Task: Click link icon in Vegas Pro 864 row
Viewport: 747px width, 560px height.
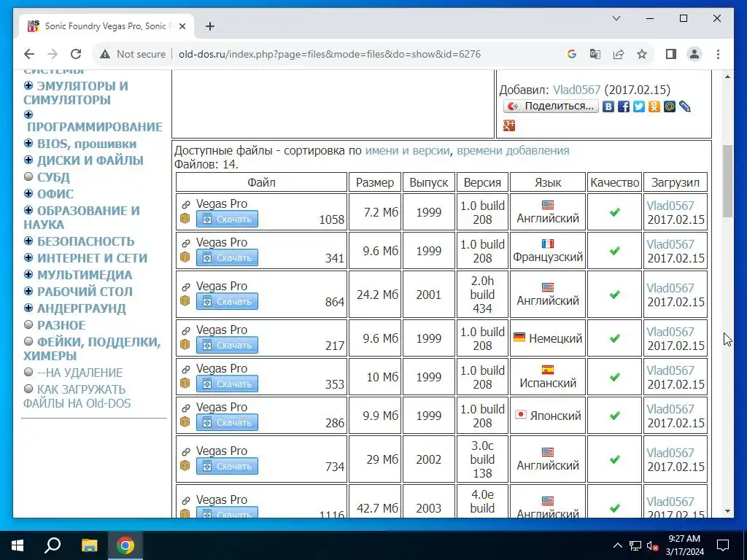Action: [x=186, y=287]
